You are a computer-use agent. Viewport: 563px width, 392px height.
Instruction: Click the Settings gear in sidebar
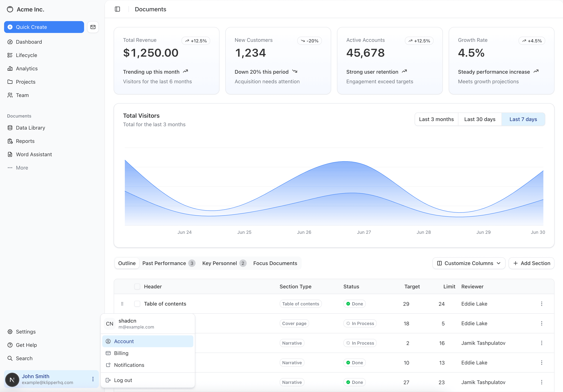[26, 331]
